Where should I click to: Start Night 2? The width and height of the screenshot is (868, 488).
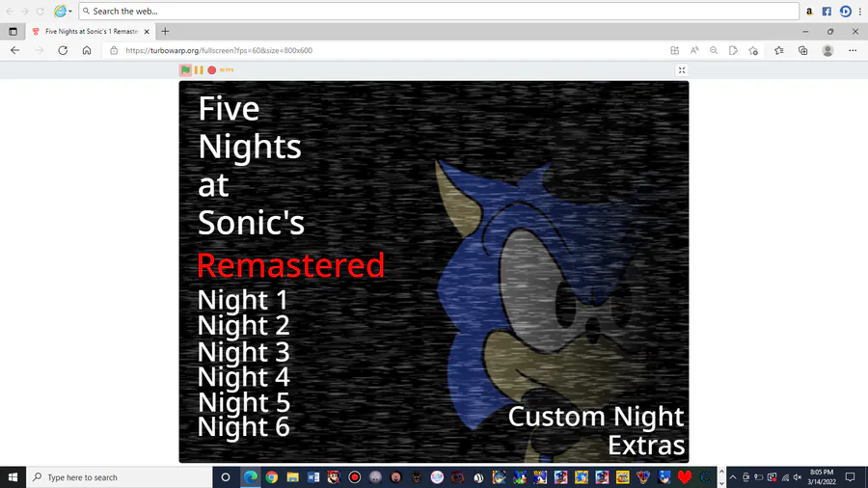[244, 325]
